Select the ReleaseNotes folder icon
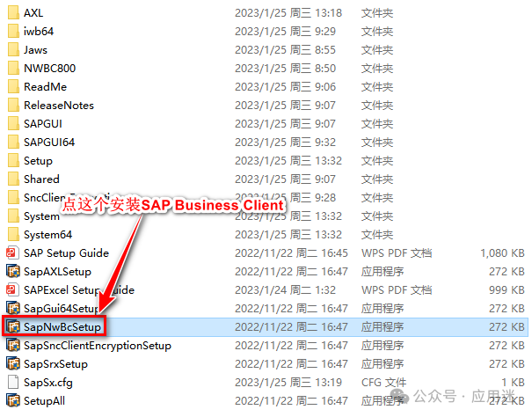 click(x=13, y=106)
